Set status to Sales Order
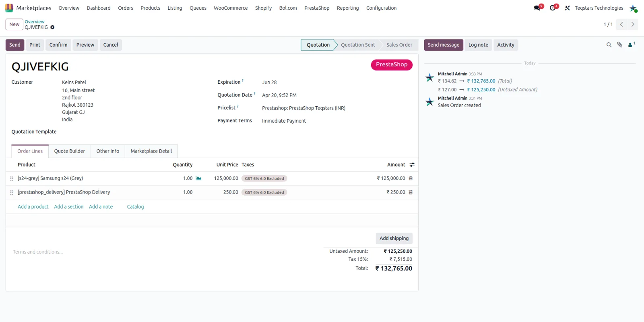This screenshot has height=322, width=644. coord(399,45)
